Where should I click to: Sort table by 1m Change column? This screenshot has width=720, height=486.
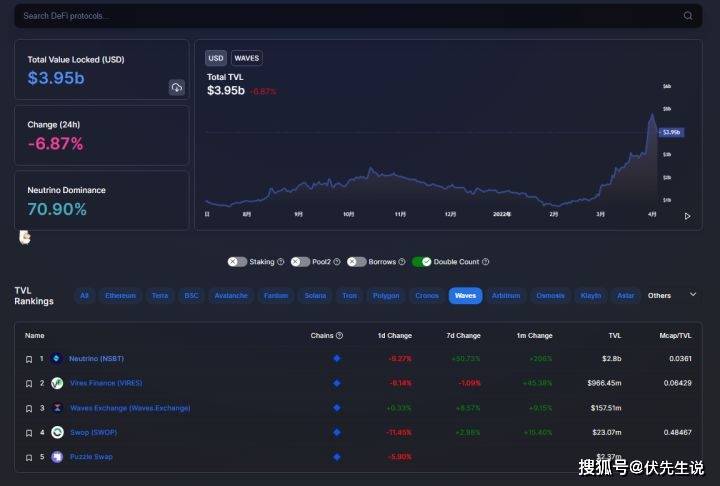(534, 335)
